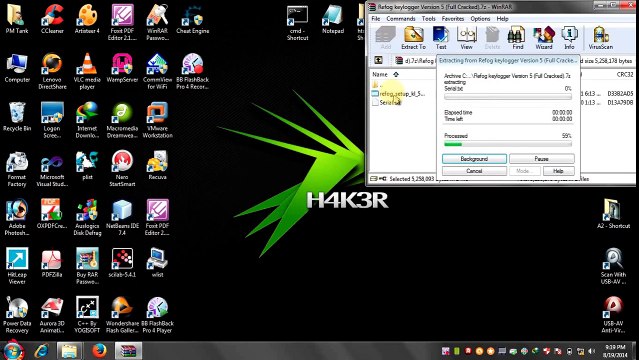The image size is (639, 360).
Task: Open Auslogics Disk Defrag icon
Action: tap(87, 217)
